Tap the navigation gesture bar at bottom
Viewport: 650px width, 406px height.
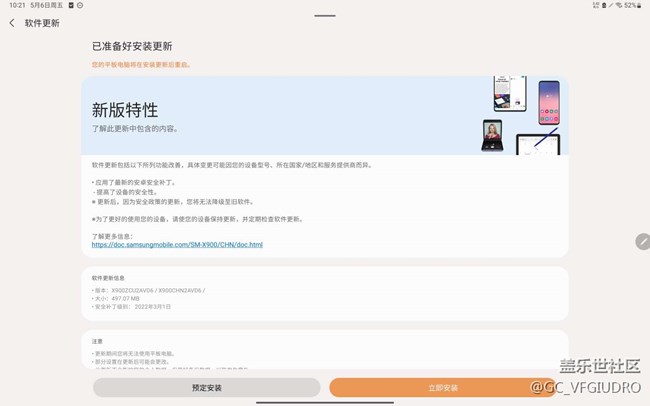point(325,402)
